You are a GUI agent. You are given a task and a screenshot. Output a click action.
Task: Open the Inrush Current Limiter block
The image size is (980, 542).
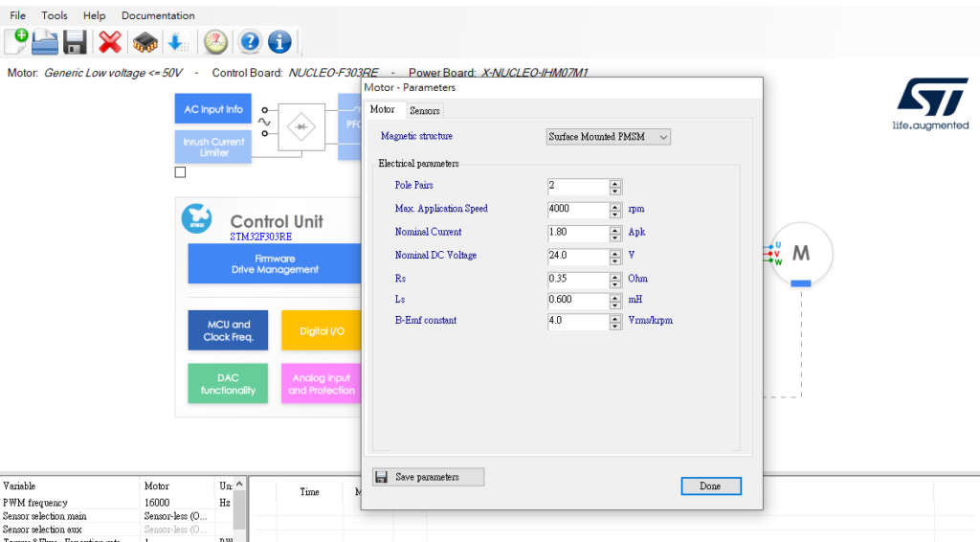point(213,147)
